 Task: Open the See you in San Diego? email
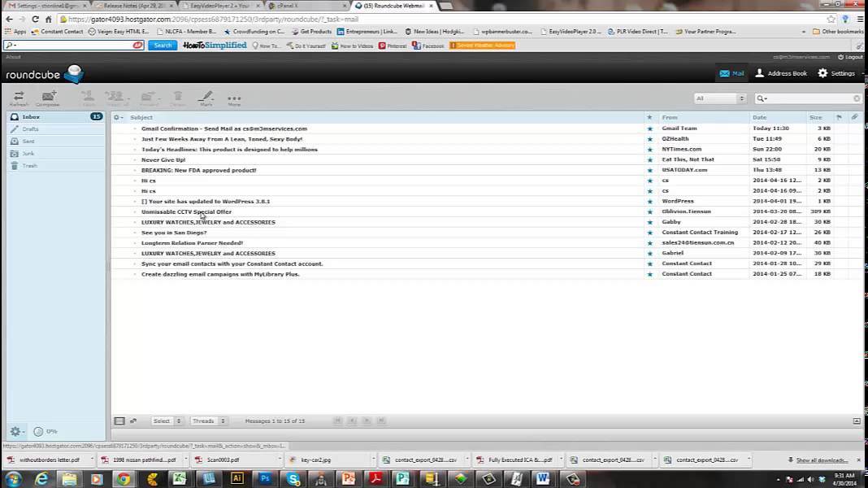(x=174, y=233)
